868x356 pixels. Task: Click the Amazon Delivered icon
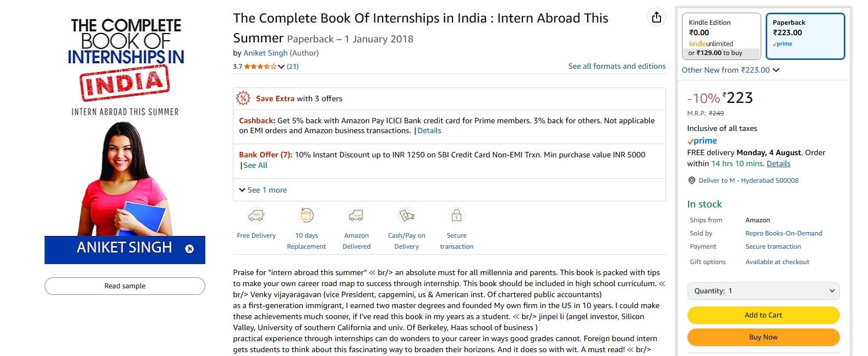coord(356,216)
